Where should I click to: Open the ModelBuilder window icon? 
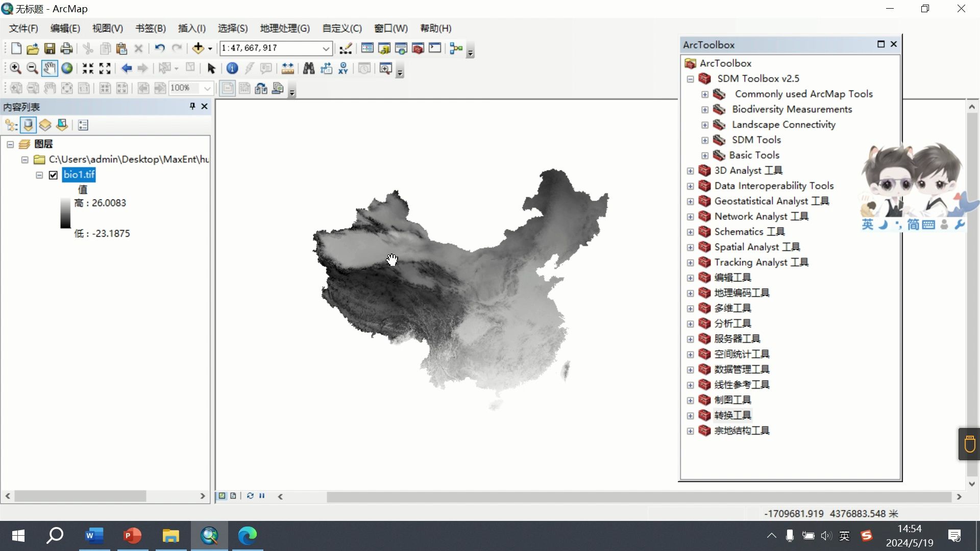coord(456,48)
